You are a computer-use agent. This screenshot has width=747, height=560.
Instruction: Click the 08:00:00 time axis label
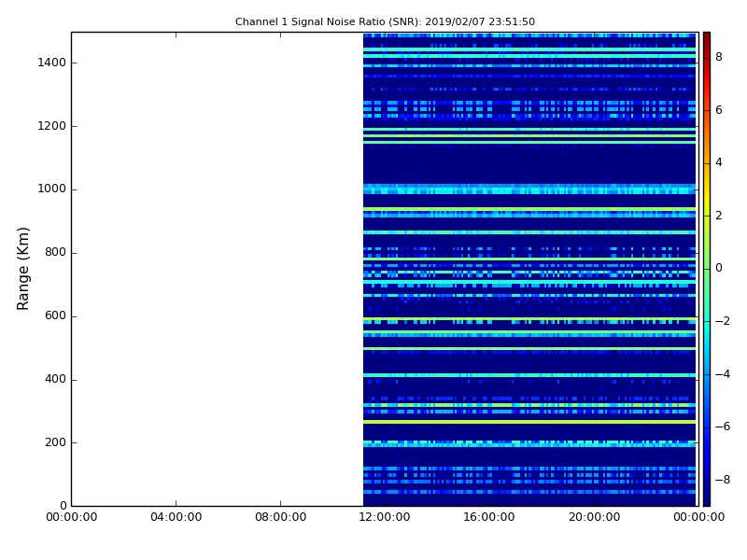(280, 517)
